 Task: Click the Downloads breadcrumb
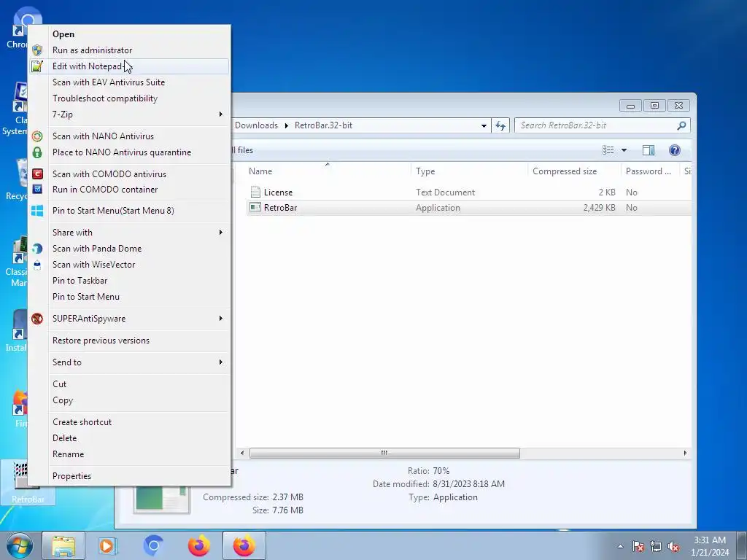256,125
